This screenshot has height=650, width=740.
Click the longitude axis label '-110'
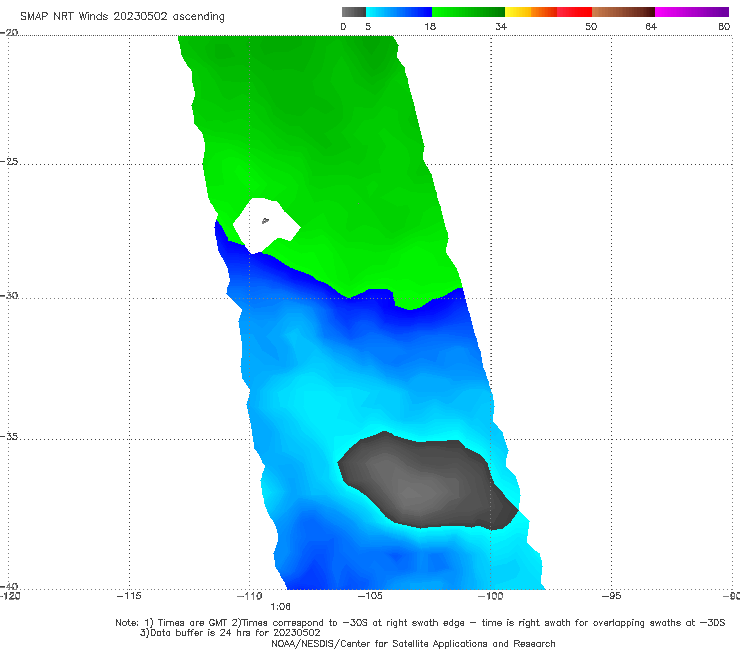pyautogui.click(x=250, y=596)
